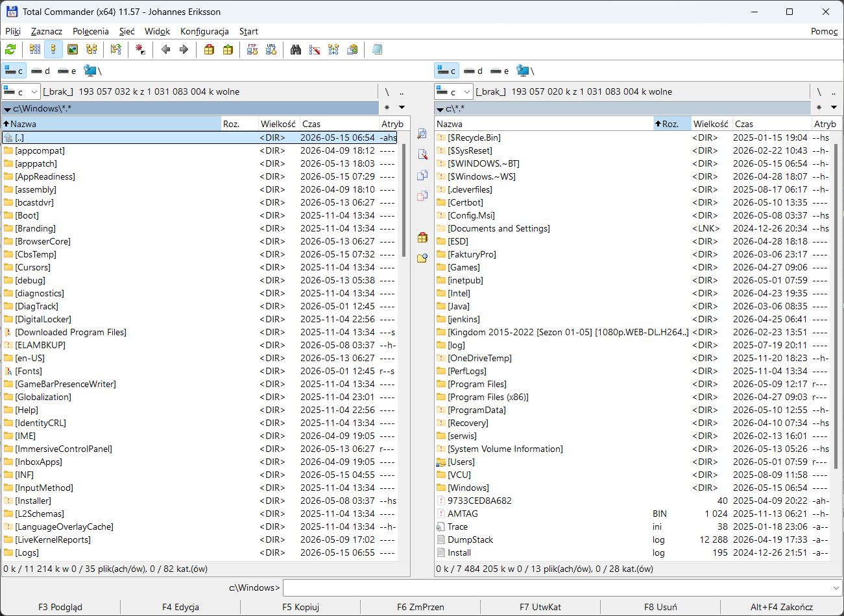Open the left panel favorites star menu
844x616 pixels.
pyautogui.click(x=387, y=108)
